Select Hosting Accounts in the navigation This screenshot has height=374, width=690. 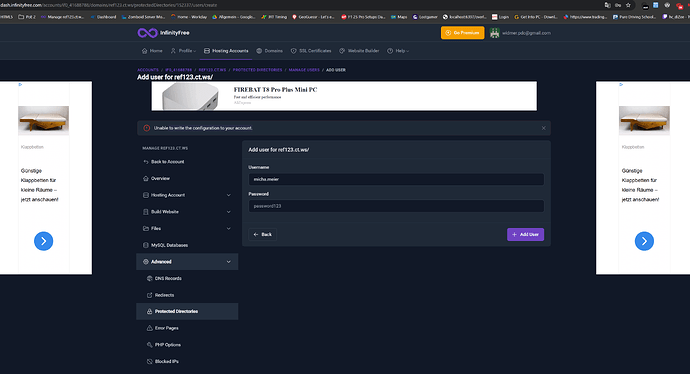[226, 51]
